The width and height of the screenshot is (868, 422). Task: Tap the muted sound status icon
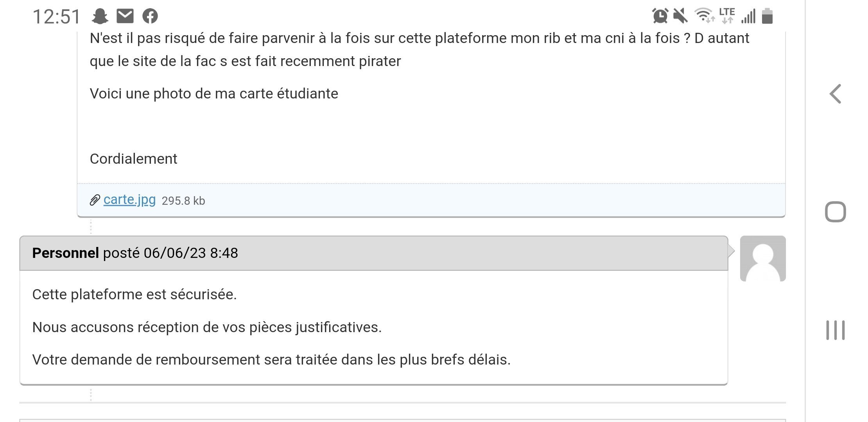click(x=681, y=16)
